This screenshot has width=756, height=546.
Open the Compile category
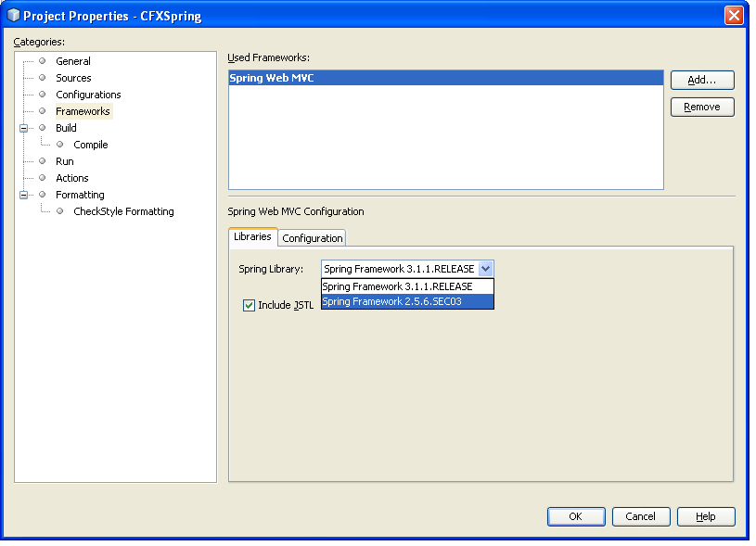[91, 145]
